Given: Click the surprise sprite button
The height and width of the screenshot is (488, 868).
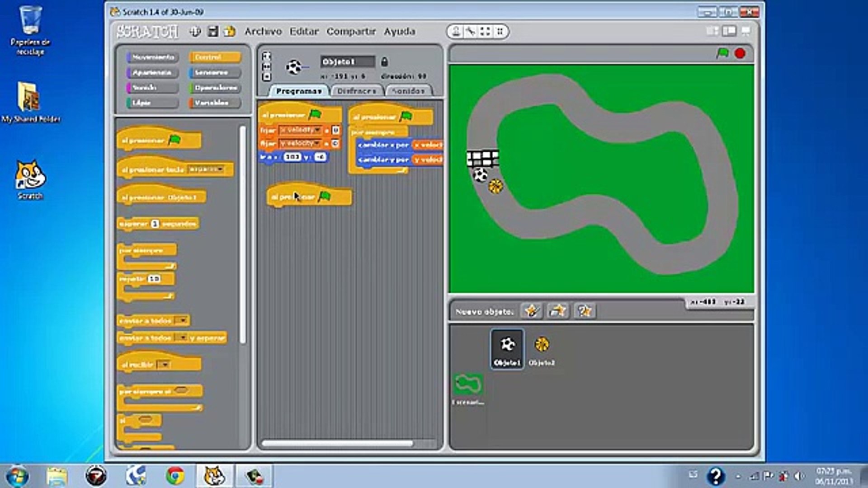Looking at the screenshot, I should (585, 311).
